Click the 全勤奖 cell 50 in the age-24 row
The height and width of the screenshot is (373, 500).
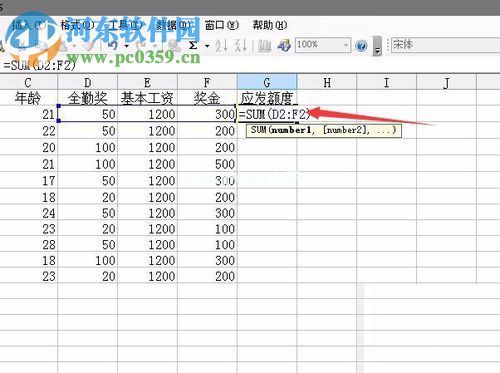pyautogui.click(x=88, y=213)
